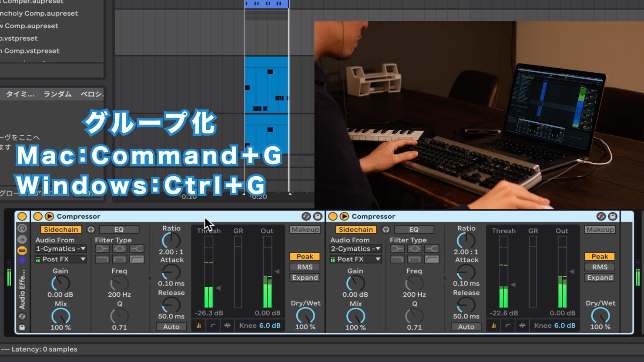The height and width of the screenshot is (362, 644).
Task: Deactivate the second Compressor device
Action: [x=333, y=216]
